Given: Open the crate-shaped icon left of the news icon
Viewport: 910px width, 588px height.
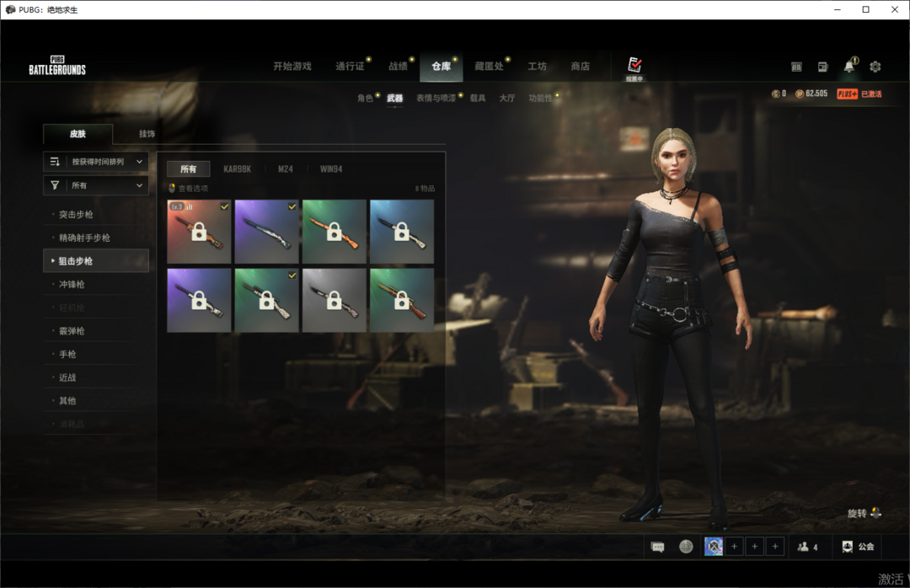Looking at the screenshot, I should pyautogui.click(x=796, y=67).
